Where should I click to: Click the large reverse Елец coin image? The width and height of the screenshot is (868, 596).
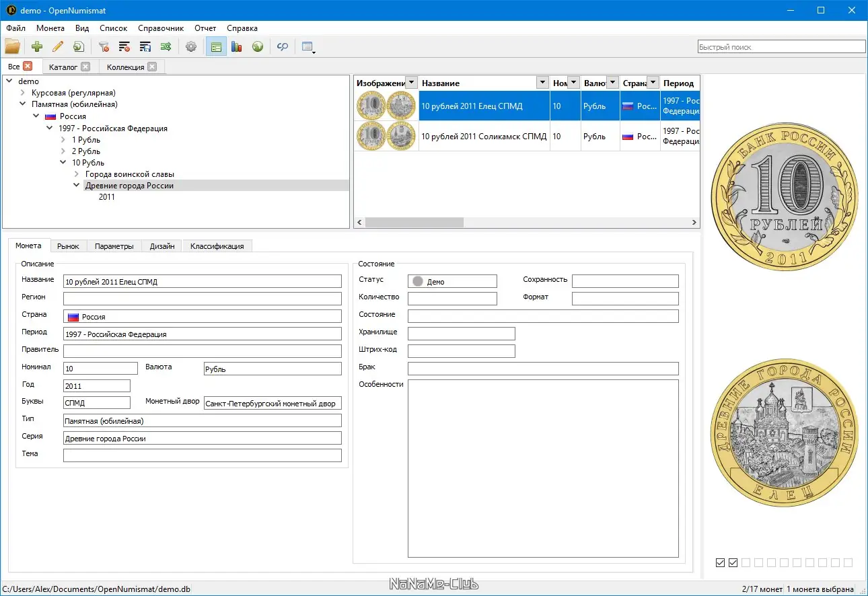785,433
